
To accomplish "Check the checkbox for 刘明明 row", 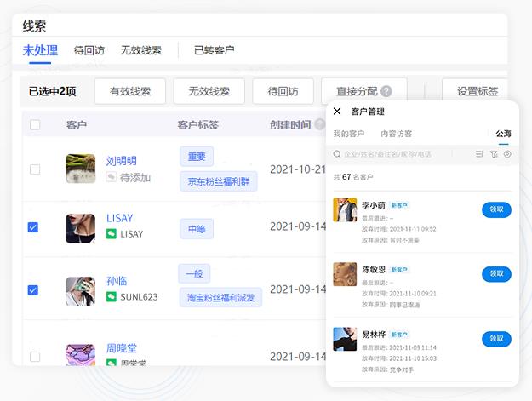I will tap(35, 169).
